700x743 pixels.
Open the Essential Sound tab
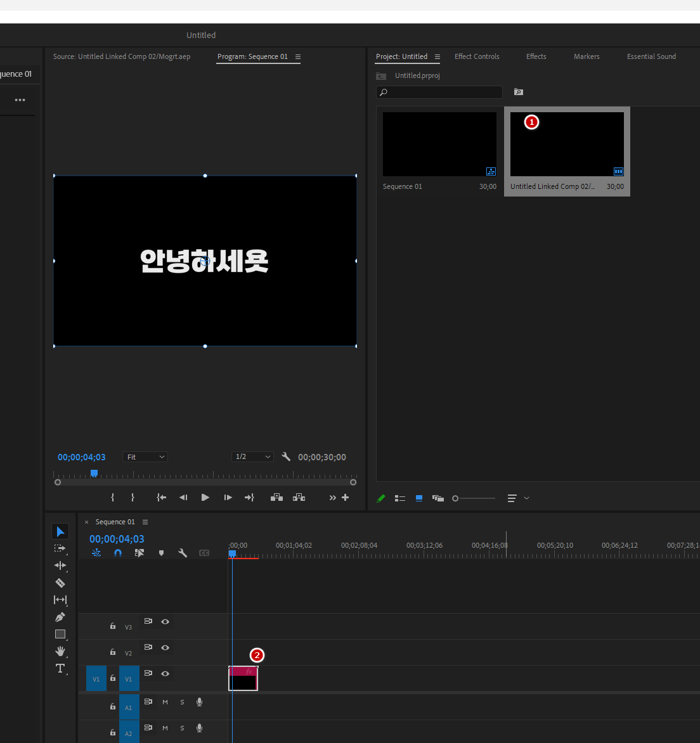click(x=651, y=56)
